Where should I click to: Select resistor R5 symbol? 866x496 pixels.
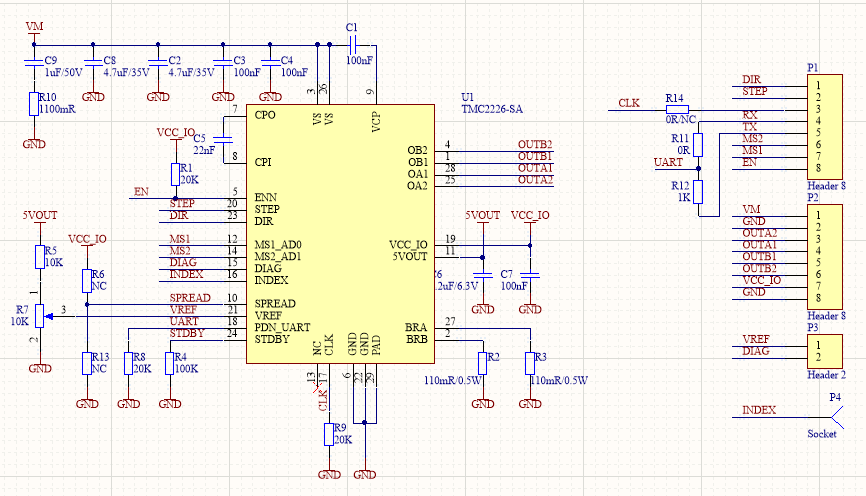(40, 257)
